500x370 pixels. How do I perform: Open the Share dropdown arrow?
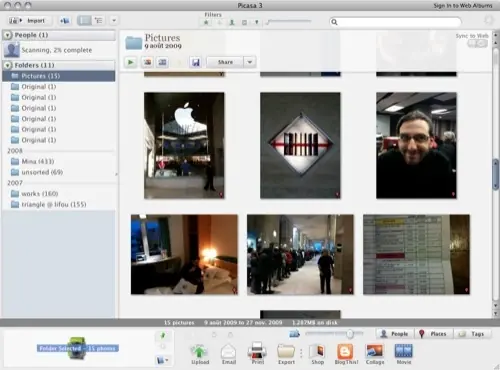250,62
